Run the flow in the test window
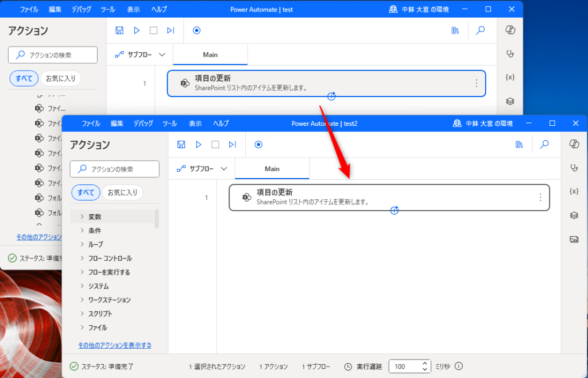Screen dimensions: 588x378 tap(137, 30)
